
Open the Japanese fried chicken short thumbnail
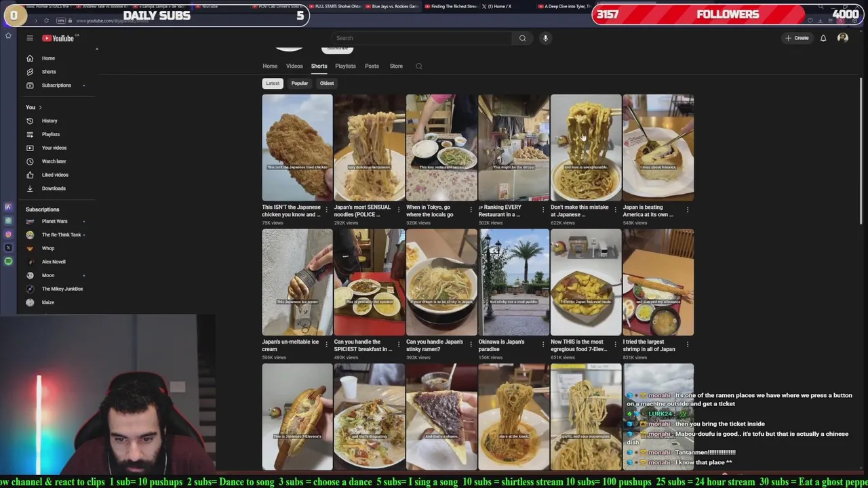(297, 147)
